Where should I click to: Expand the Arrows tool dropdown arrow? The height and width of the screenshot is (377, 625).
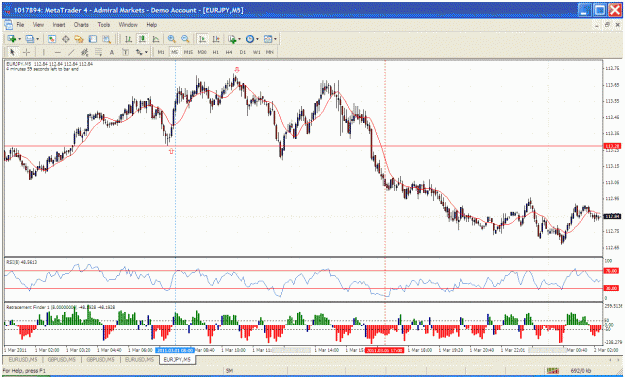click(146, 52)
